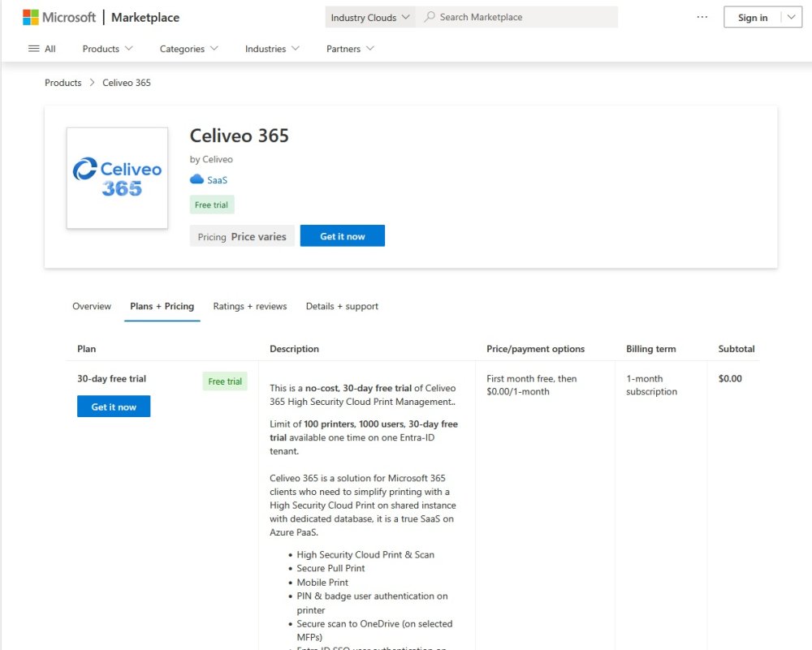Open the All hamburger menu
812x650 pixels.
[x=41, y=49]
